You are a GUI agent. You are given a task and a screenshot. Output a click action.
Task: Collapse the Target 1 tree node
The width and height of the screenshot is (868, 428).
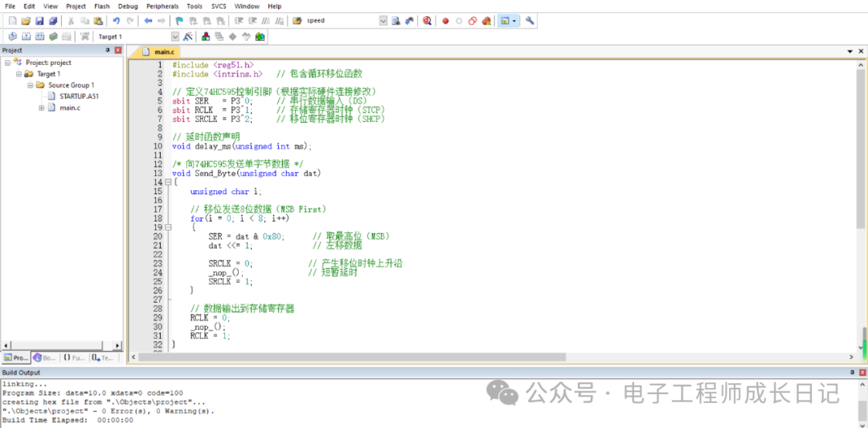point(18,74)
